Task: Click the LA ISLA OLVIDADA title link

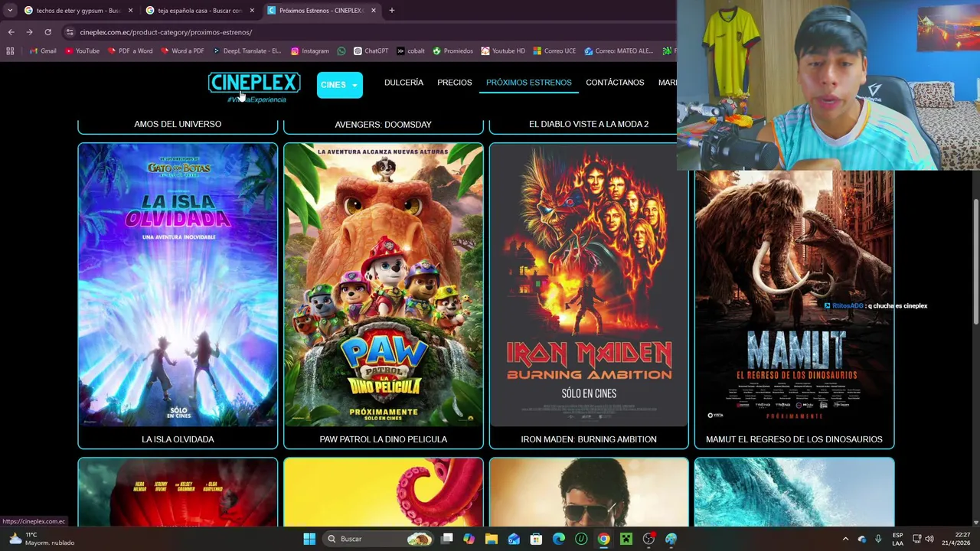Action: (x=178, y=439)
